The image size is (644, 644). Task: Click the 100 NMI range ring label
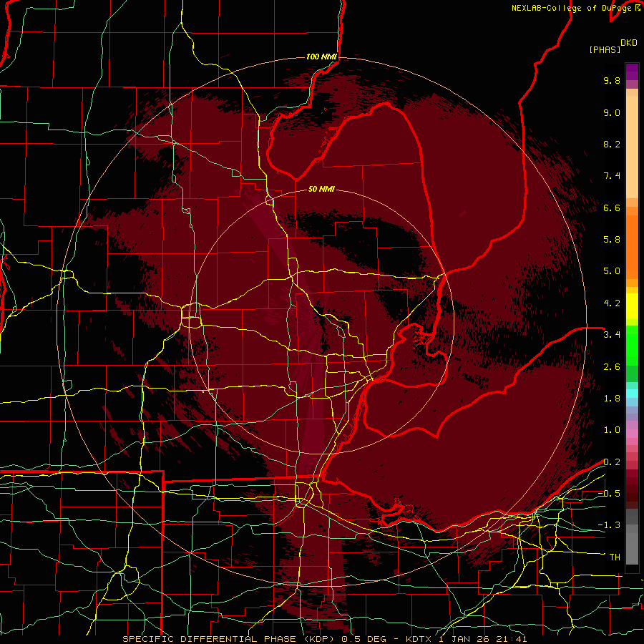[321, 57]
